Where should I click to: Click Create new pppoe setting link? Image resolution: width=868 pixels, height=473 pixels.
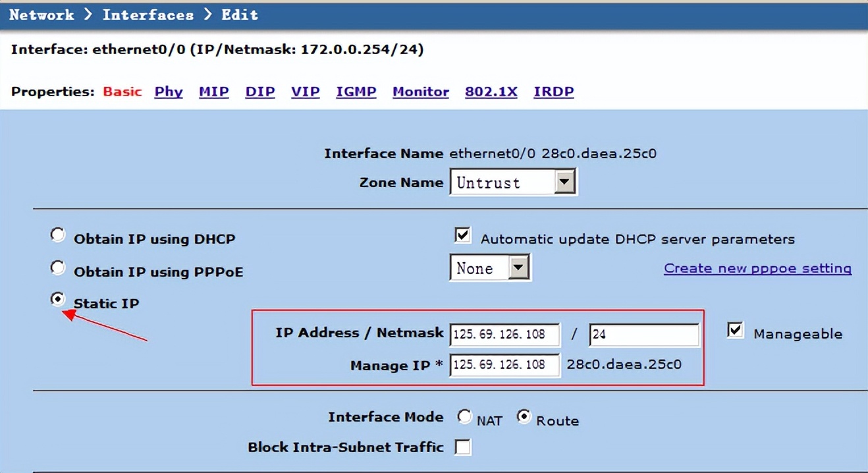click(757, 268)
